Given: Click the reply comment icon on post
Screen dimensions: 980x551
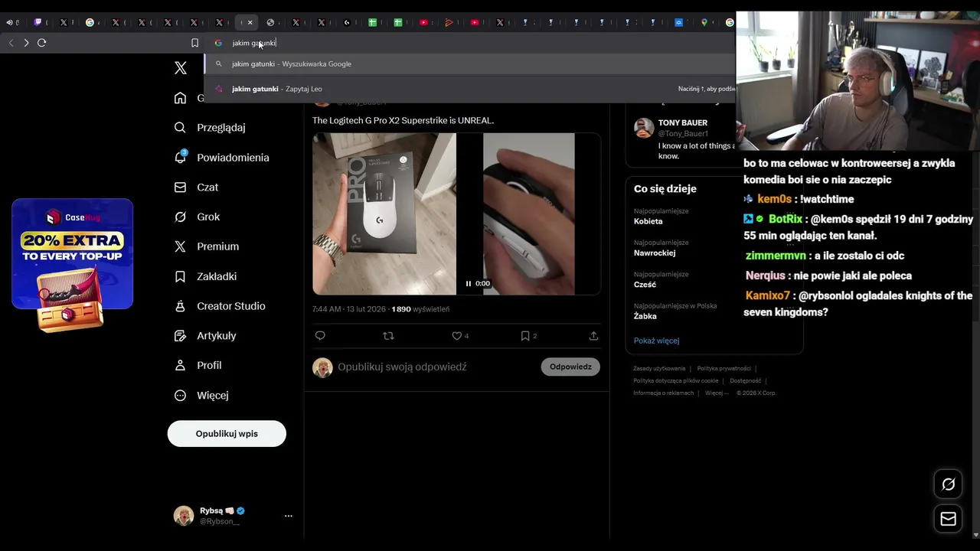Looking at the screenshot, I should pos(320,336).
